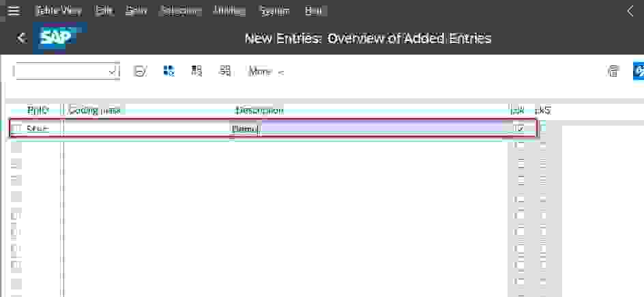Select the first row using its row checkbox
Image resolution: width=644 pixels, height=297 pixels.
pos(16,128)
